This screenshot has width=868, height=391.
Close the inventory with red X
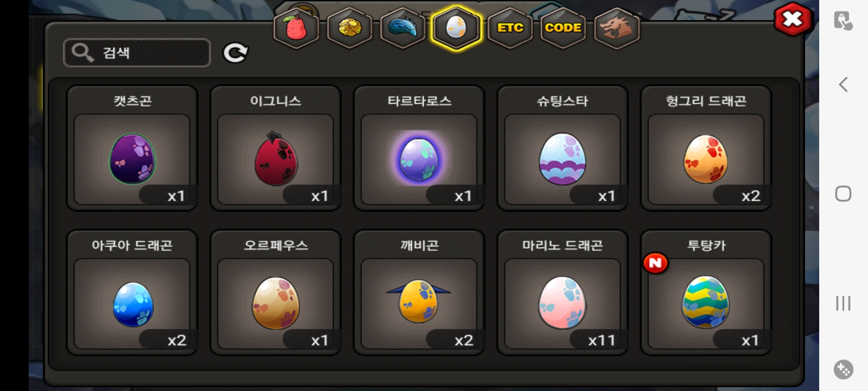(x=793, y=20)
